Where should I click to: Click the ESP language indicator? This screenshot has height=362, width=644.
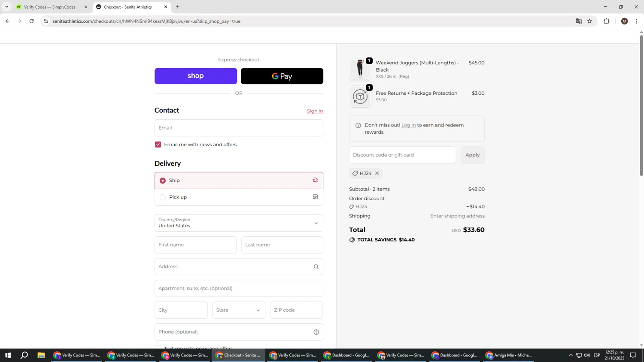pos(597,355)
